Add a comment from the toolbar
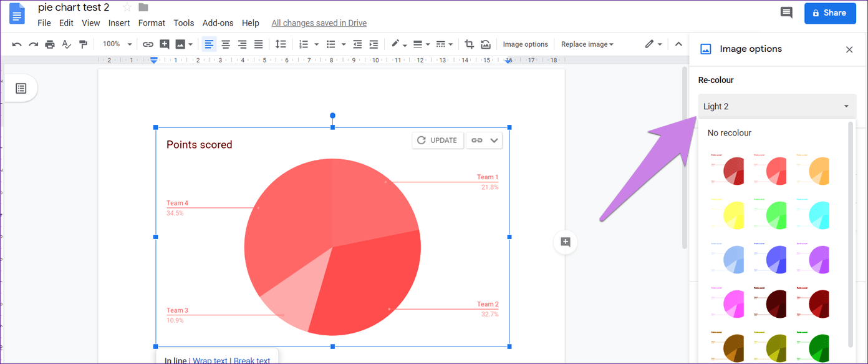Image resolution: width=868 pixels, height=364 pixels. (x=165, y=44)
